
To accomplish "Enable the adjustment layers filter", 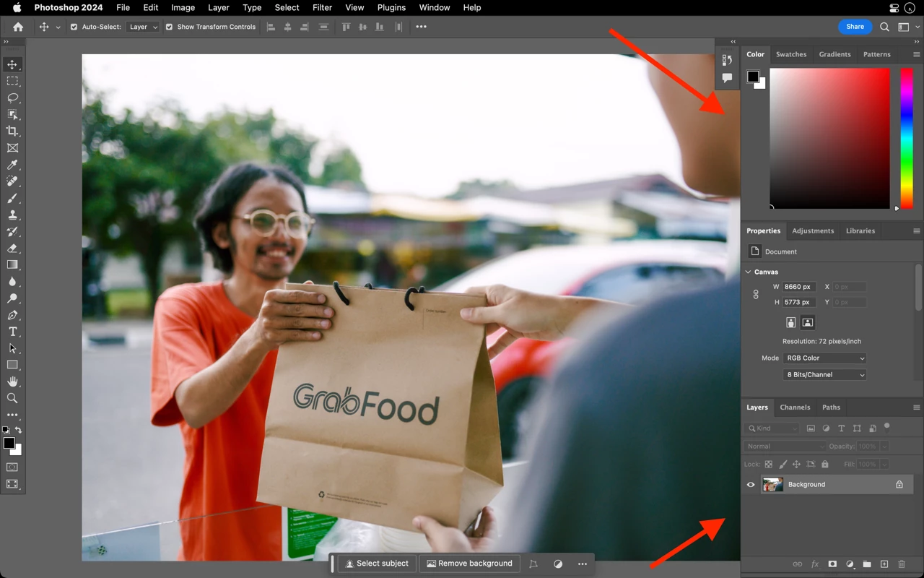I will tap(826, 428).
